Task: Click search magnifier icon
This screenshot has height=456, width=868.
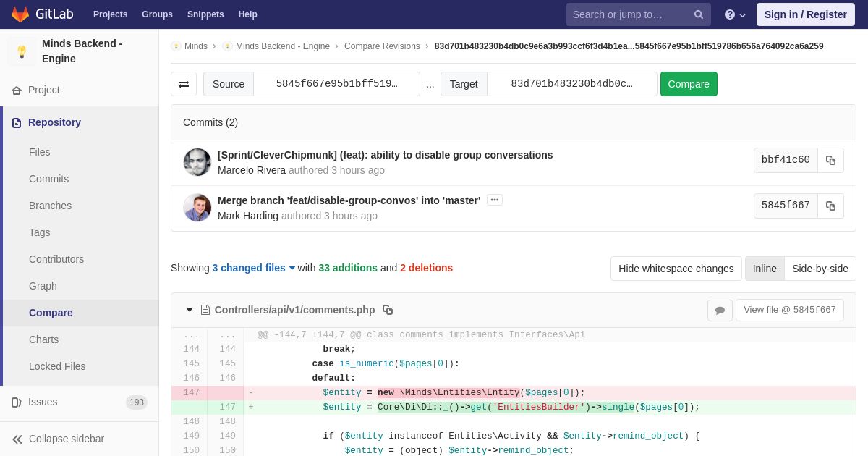Action: (698, 14)
